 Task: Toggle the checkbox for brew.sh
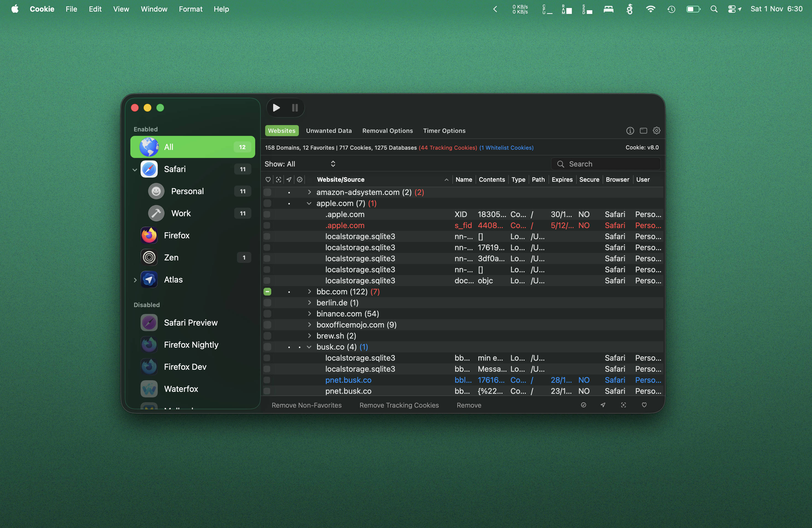point(267,336)
